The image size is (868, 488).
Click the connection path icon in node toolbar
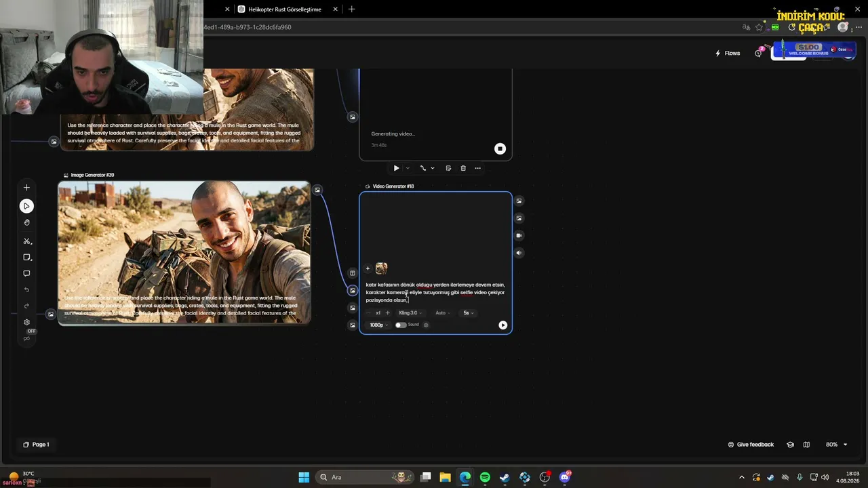pos(422,168)
